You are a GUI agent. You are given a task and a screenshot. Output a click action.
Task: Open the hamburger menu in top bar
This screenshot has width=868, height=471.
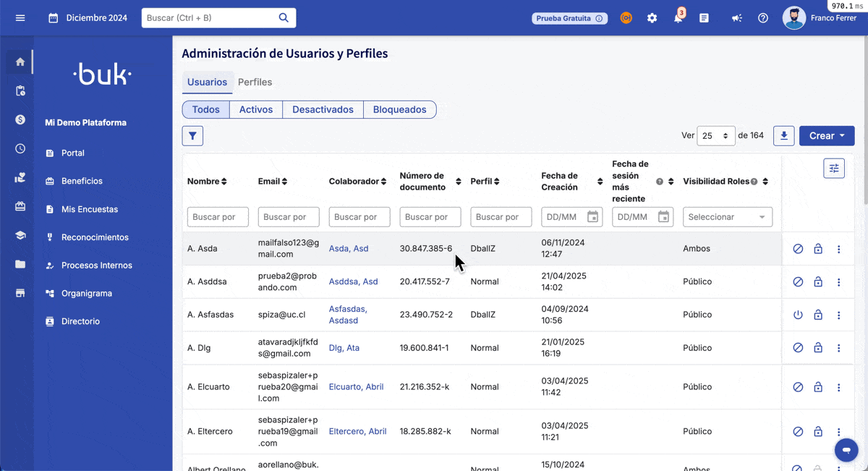[20, 18]
